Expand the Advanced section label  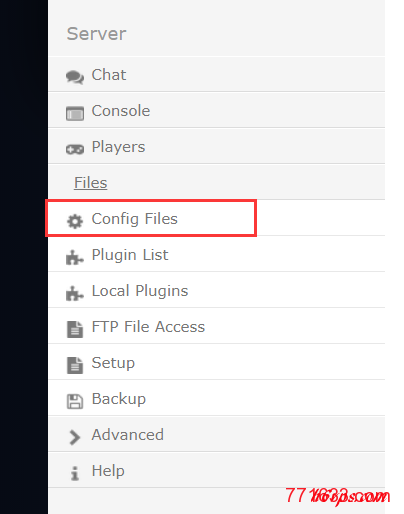pos(128,435)
